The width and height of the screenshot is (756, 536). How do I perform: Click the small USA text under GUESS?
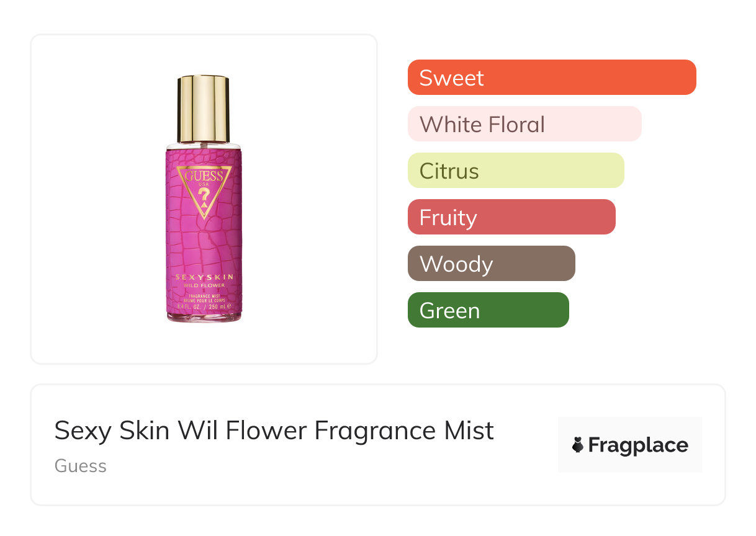pos(204,184)
